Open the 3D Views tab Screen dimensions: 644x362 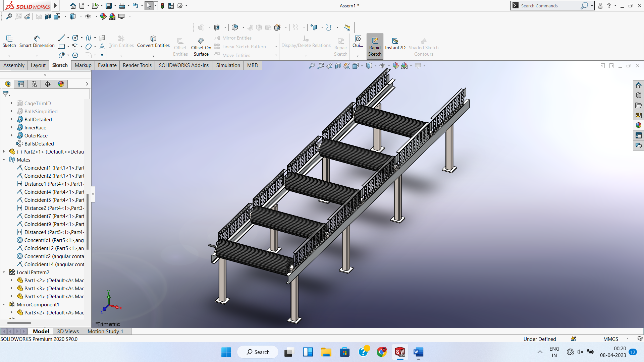[68, 331]
